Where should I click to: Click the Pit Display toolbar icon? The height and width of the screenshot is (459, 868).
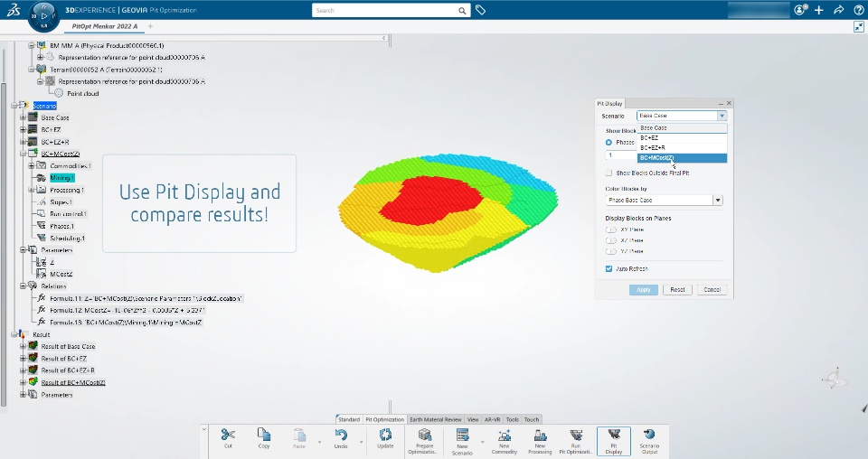point(613,435)
